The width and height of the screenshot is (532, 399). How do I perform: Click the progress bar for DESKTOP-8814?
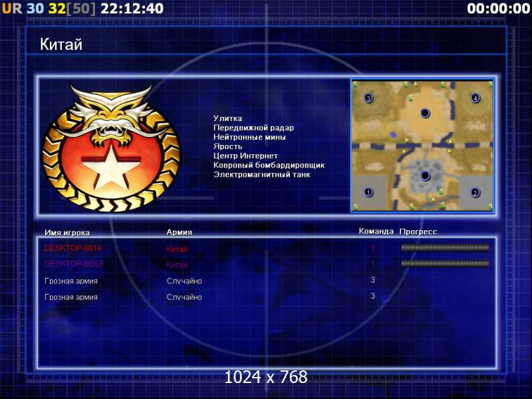coord(445,247)
